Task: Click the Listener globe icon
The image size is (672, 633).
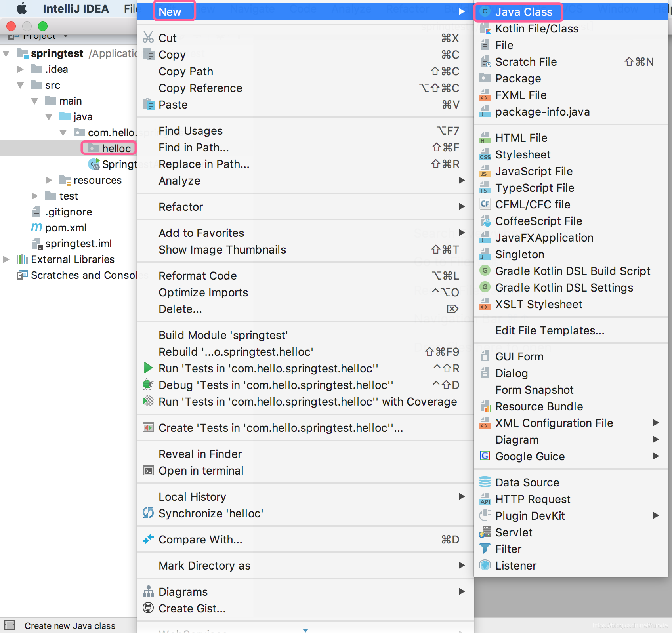Action: click(x=485, y=565)
